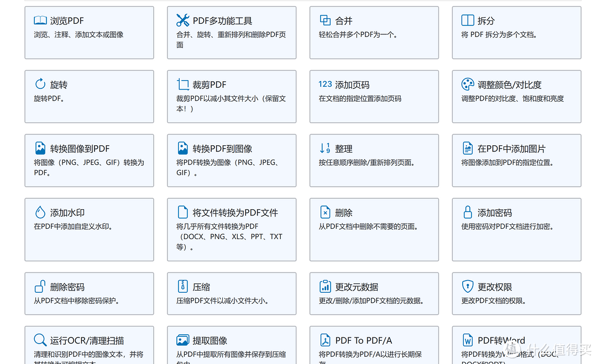Screen dimensions: 597x364
Task: Click the text 更改/删除/添加PDF文档的元数据。
Action: coord(371,300)
